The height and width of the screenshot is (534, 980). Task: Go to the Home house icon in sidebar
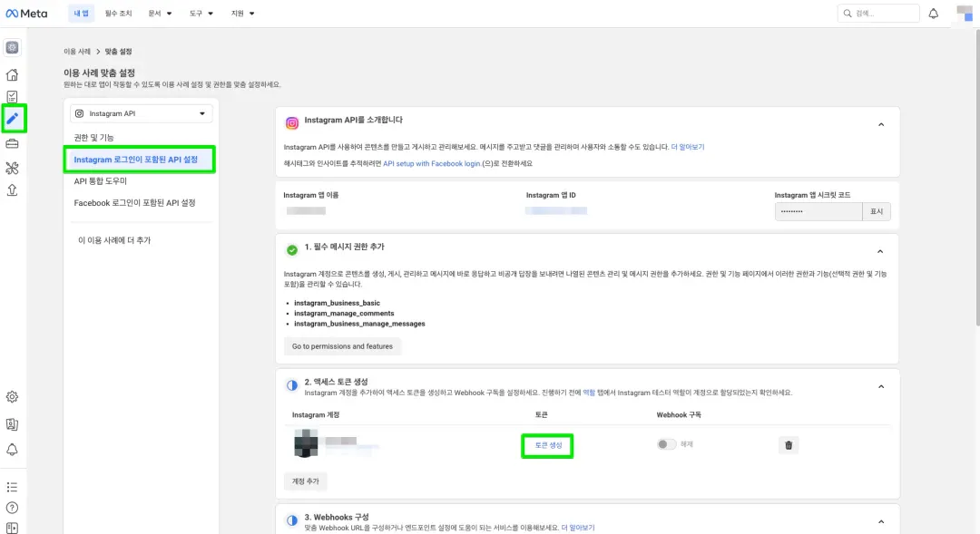(12, 75)
